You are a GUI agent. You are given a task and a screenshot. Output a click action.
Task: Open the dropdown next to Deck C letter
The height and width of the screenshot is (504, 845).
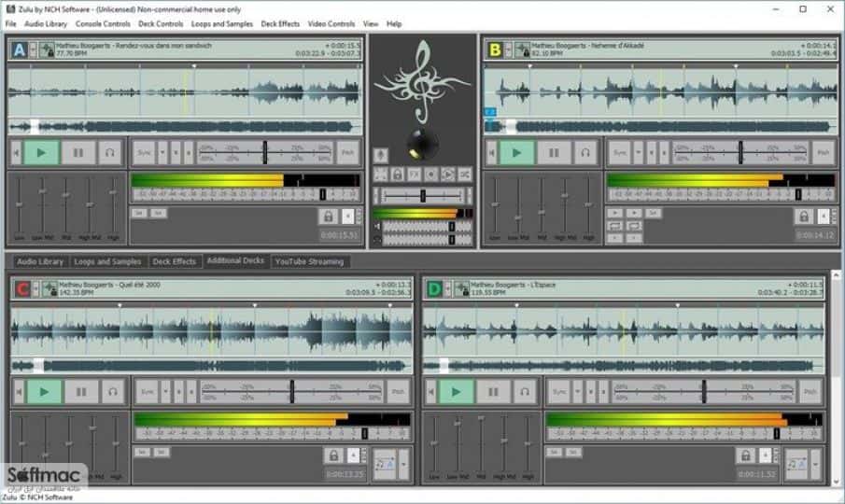[x=35, y=289]
